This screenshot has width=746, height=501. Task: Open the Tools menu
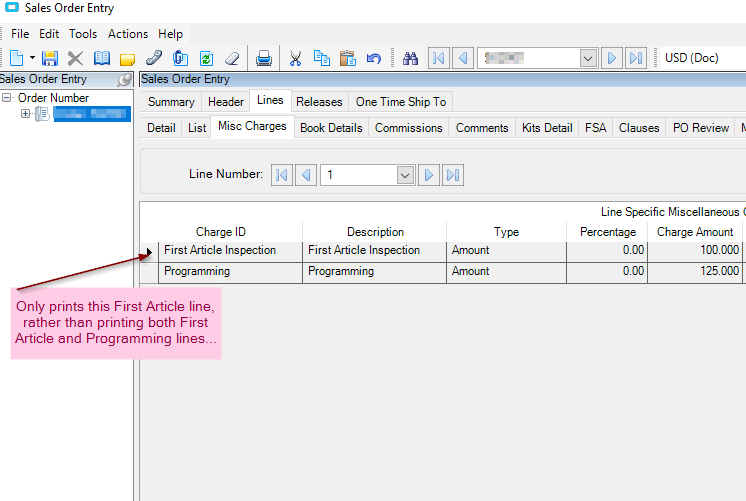pyautogui.click(x=83, y=34)
